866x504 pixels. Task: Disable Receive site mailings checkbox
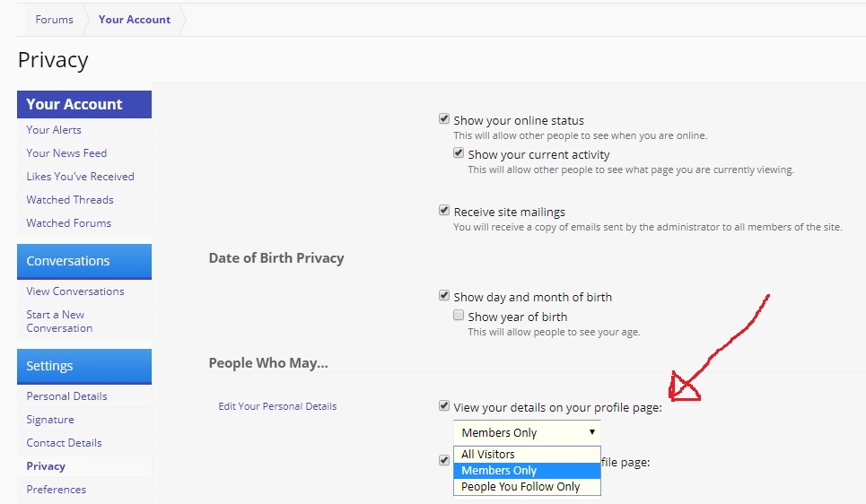444,211
